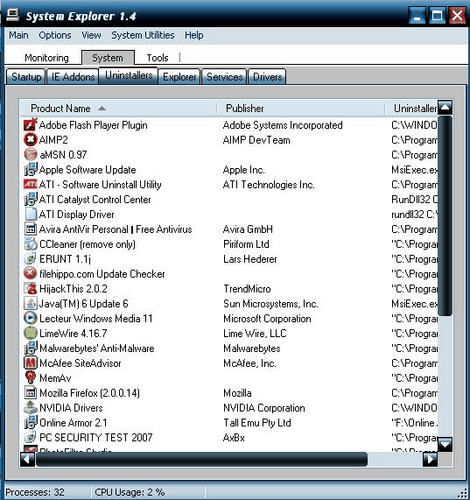Select the Uninstallers sub-tab

[129, 76]
